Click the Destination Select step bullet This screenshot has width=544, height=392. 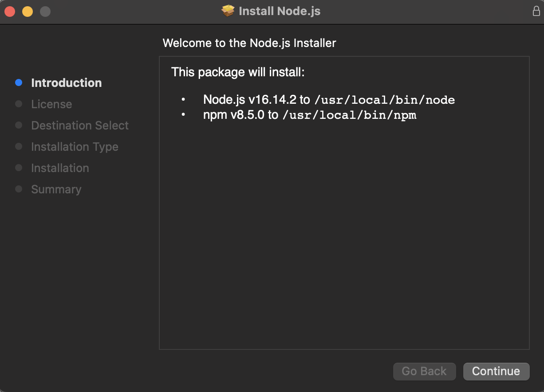coord(19,125)
